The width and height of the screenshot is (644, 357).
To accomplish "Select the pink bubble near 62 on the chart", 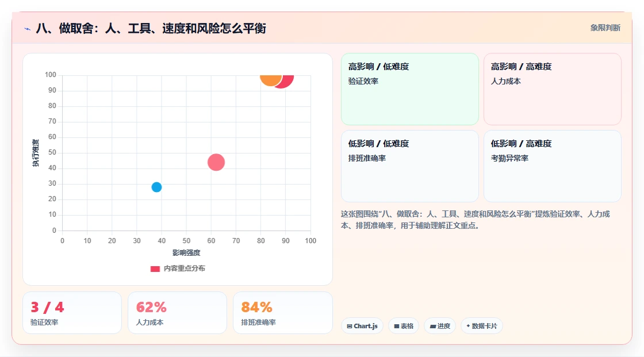I will tap(216, 162).
